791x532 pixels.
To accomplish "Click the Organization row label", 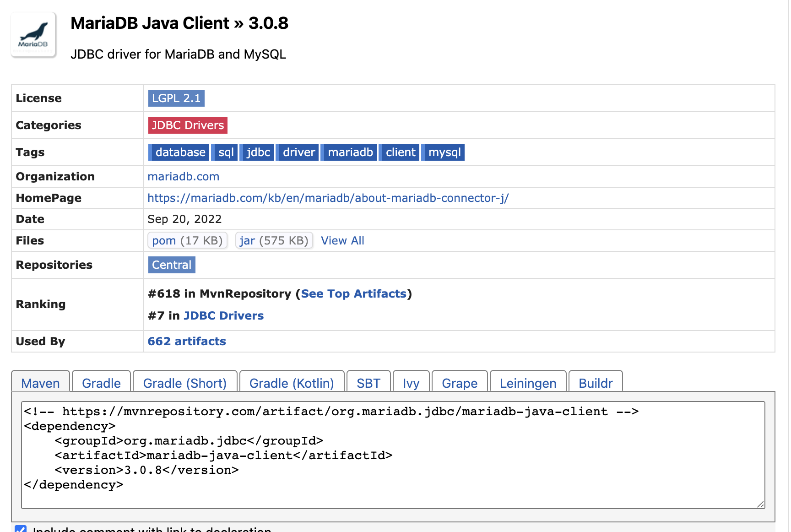I will 55,176.
